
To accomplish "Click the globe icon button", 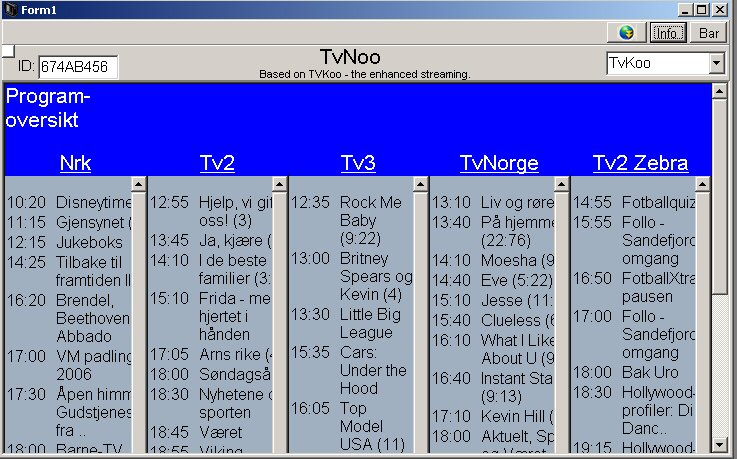I will (x=627, y=33).
